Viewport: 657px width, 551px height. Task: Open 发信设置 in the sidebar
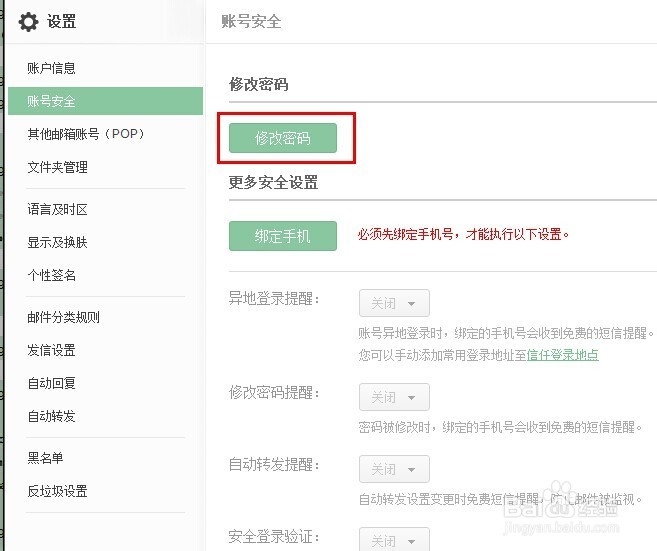[x=51, y=350]
